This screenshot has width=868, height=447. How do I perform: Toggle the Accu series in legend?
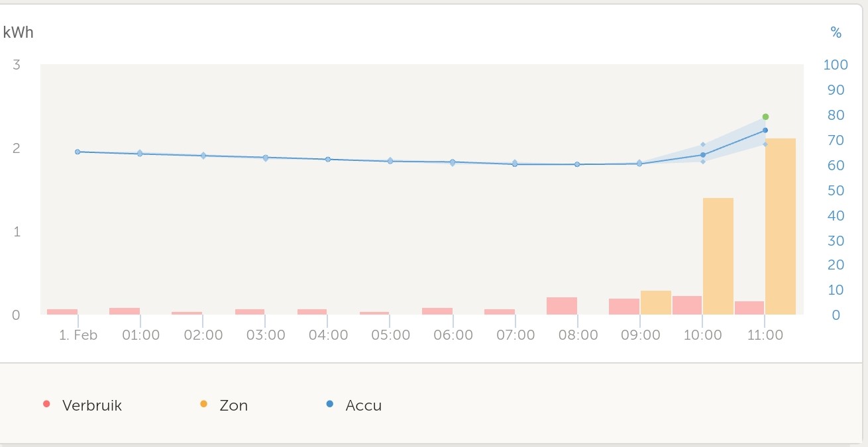coord(363,405)
